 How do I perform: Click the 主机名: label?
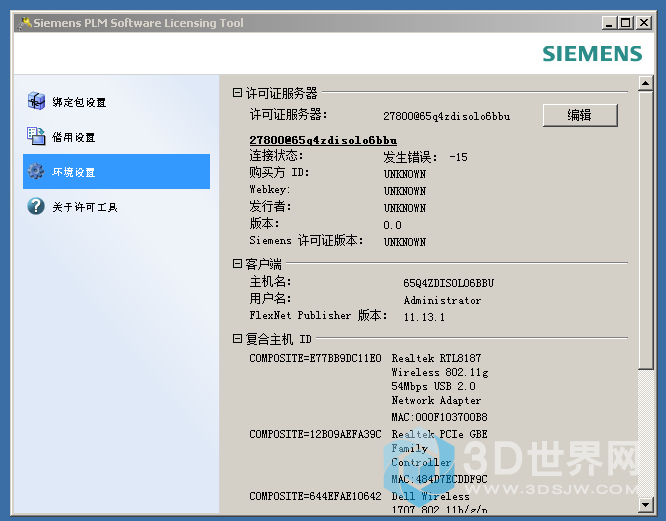270,281
